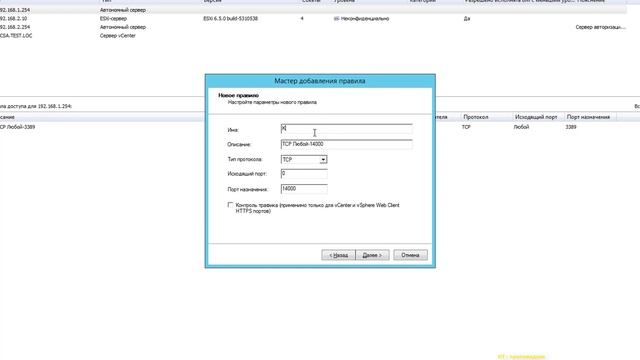This screenshot has width=640, height=360.
Task: Click the Далее next button
Action: (372, 255)
